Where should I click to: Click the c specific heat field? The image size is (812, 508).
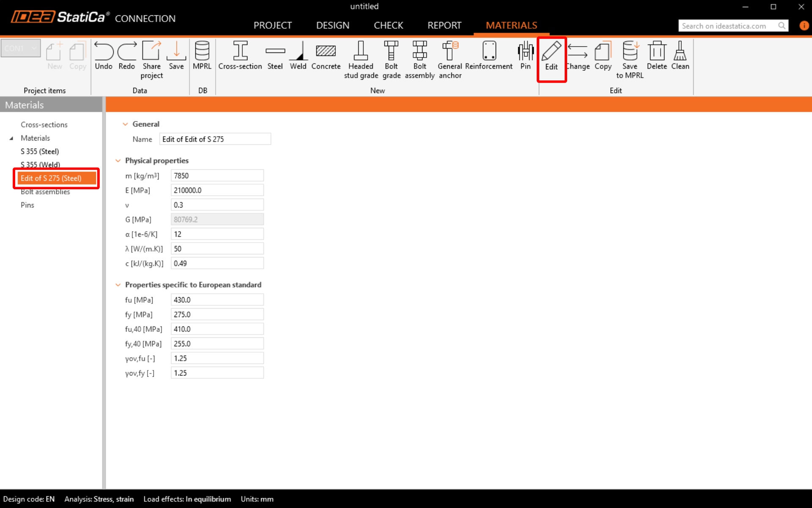pyautogui.click(x=217, y=263)
